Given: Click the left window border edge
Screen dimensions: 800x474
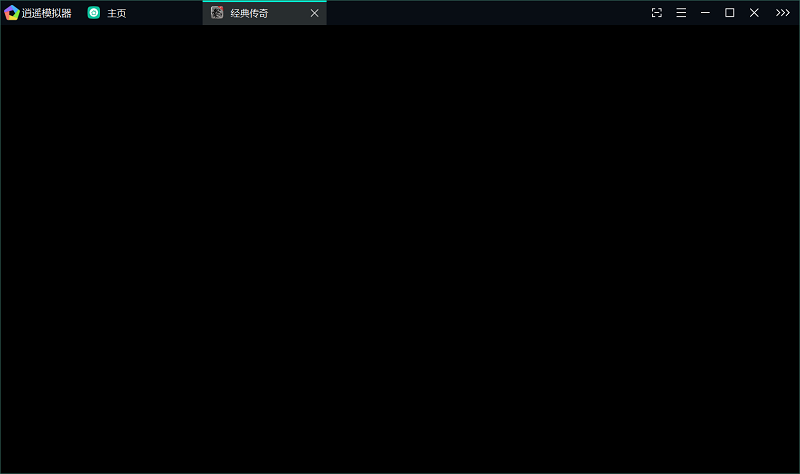Looking at the screenshot, I should tap(0, 250).
